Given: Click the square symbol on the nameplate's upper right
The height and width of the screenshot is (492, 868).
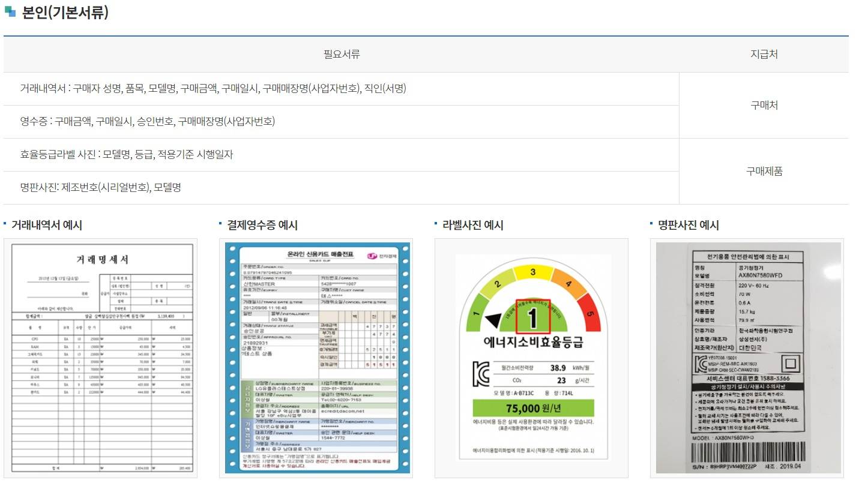Looking at the screenshot, I should pyautogui.click(x=789, y=363).
